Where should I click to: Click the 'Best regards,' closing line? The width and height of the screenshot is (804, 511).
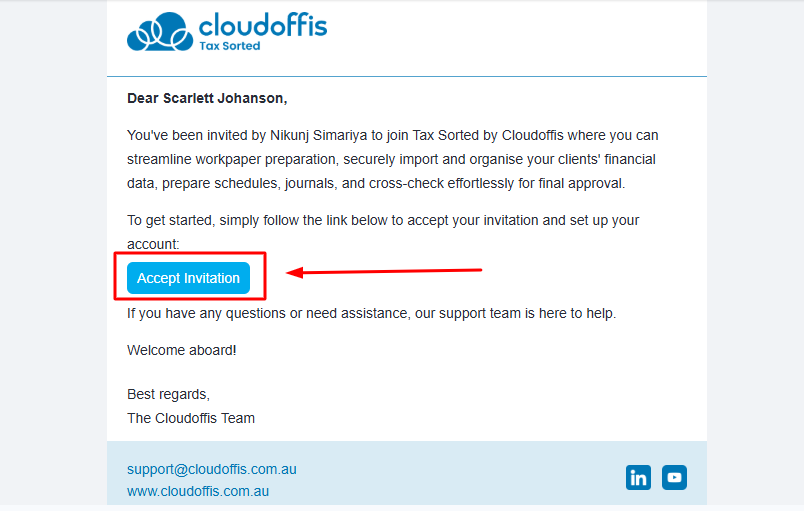168,394
